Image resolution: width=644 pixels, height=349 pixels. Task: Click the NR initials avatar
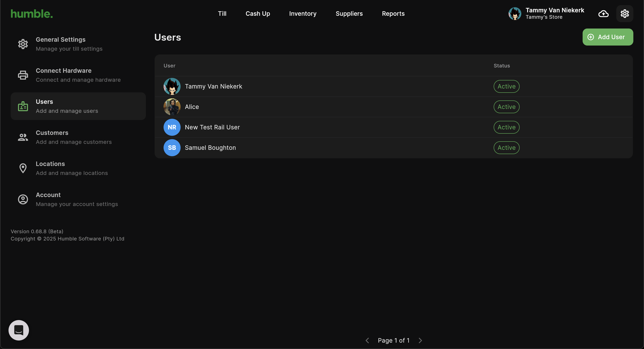click(x=172, y=127)
